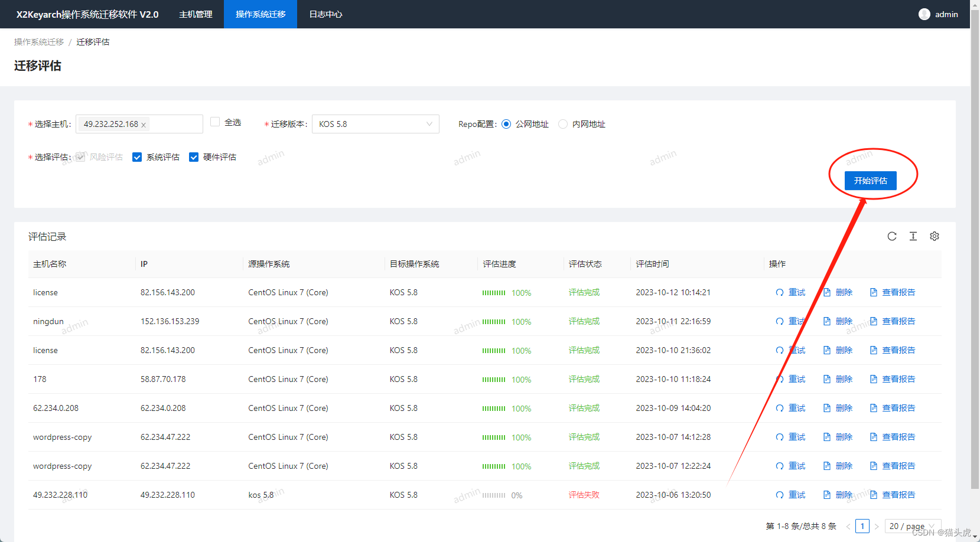Click the 评估失败 status text
The height and width of the screenshot is (542, 980).
(x=584, y=495)
